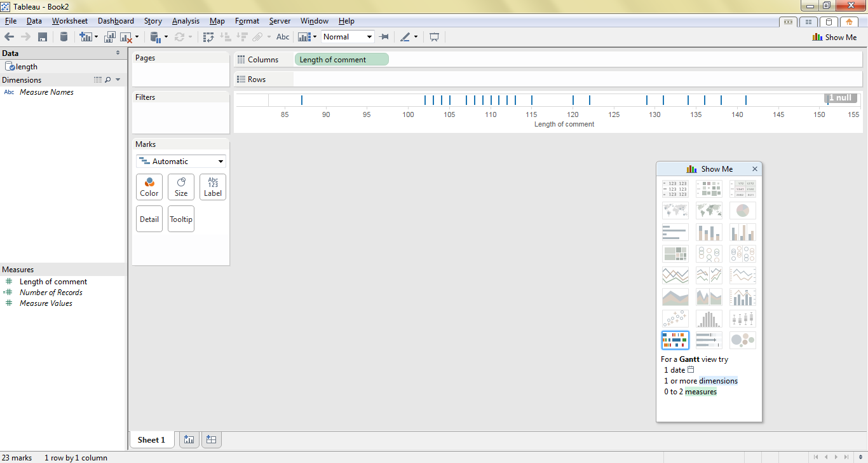Select the scatter plot in Show Me

tap(675, 319)
